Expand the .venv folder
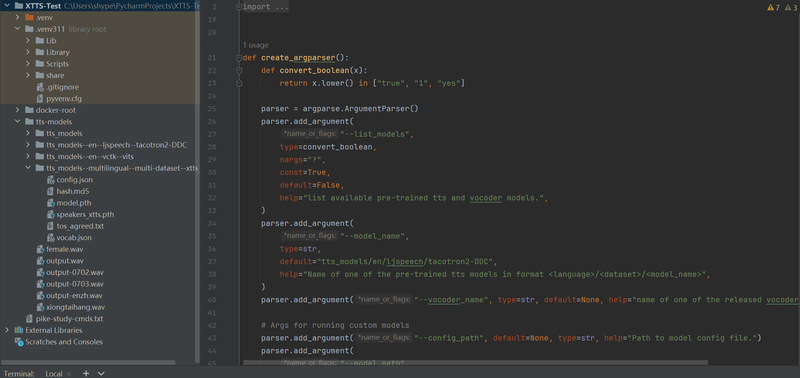This screenshot has height=378, width=800. pyautogui.click(x=17, y=17)
